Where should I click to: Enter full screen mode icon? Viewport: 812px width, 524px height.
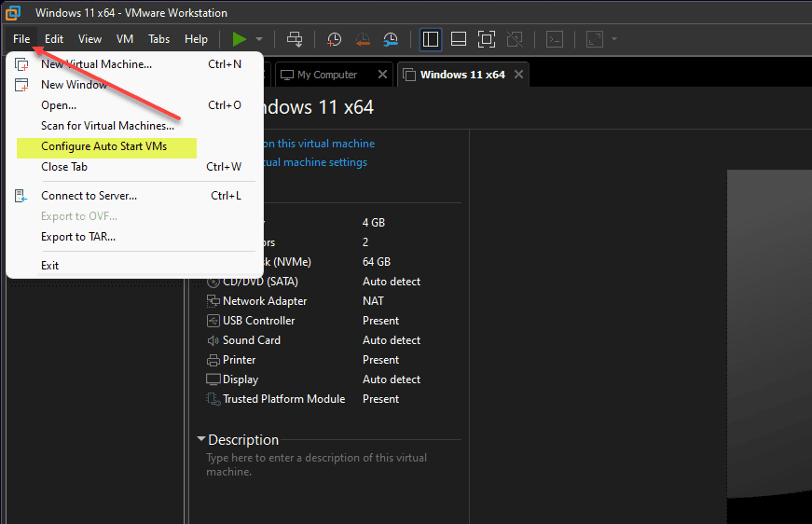pos(487,39)
